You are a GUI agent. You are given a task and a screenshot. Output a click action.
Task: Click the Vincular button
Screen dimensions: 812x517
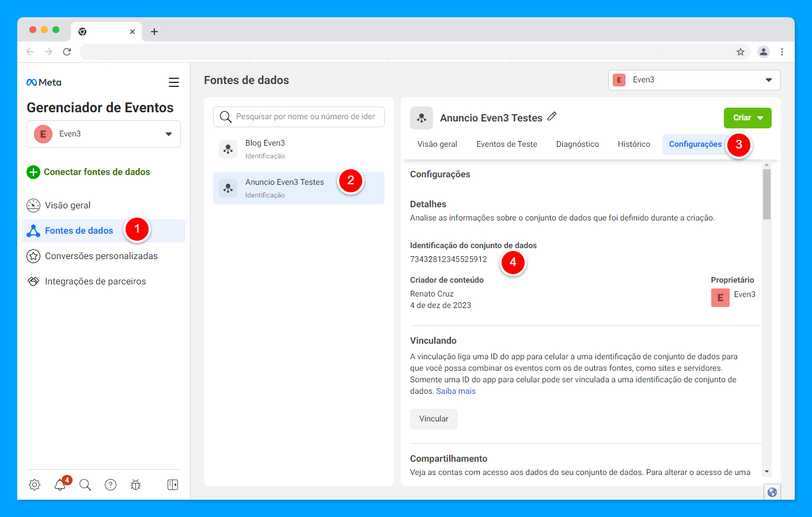pos(434,419)
